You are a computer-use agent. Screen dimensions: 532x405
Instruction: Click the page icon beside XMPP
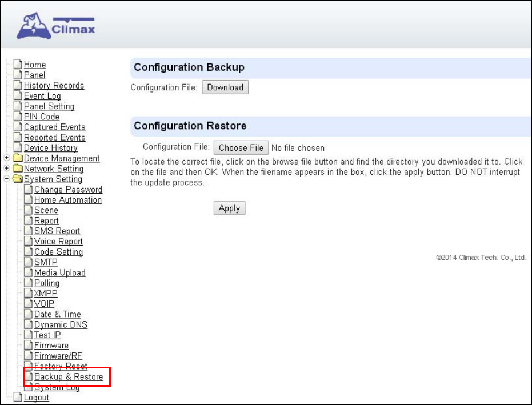[29, 293]
